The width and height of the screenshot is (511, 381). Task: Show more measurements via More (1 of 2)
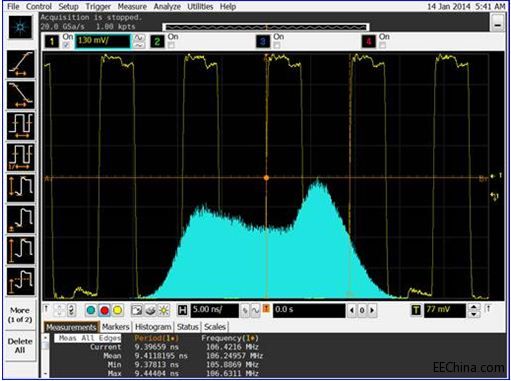(x=20, y=315)
